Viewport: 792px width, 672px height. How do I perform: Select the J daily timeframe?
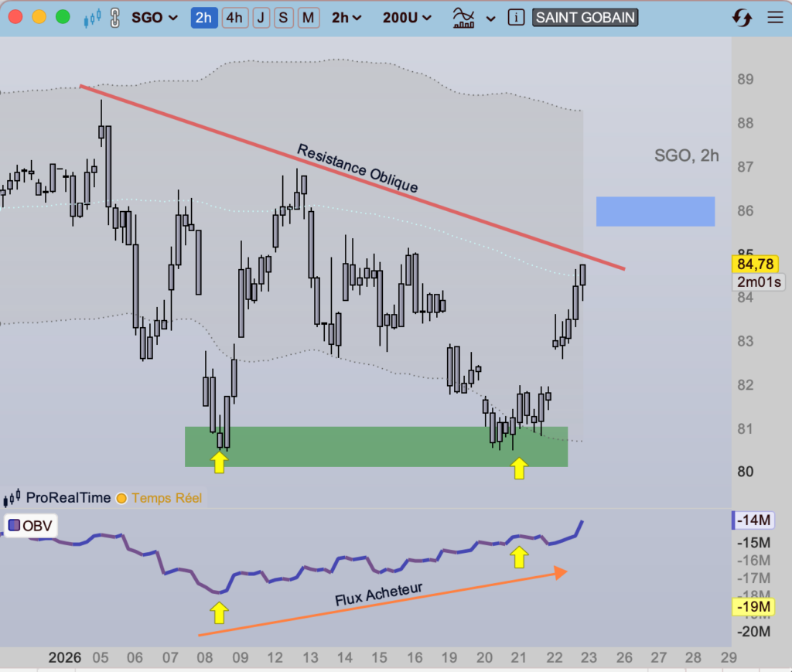[x=261, y=18]
